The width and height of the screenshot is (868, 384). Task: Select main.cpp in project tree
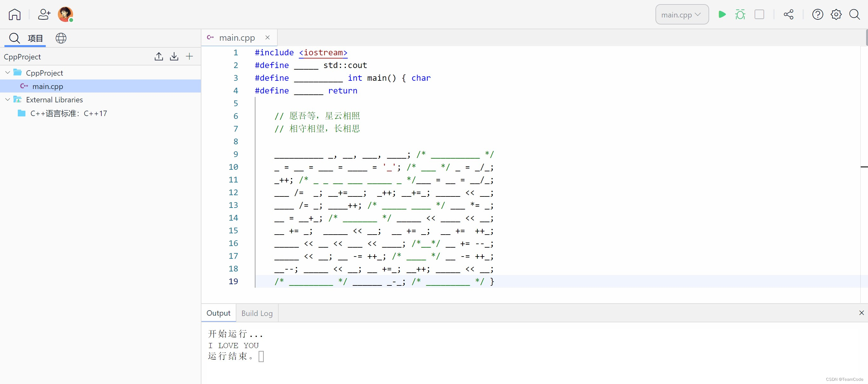(48, 86)
